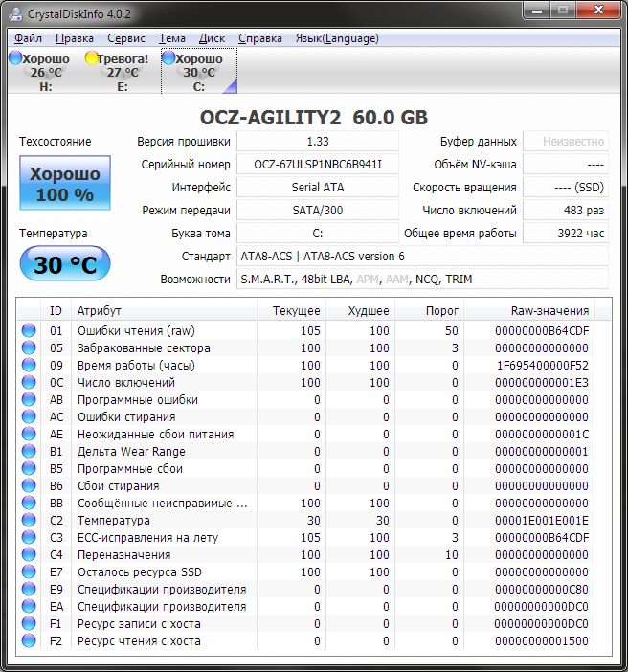
Task: Click the 30 °C temperature indicator button
Action: 64,264
